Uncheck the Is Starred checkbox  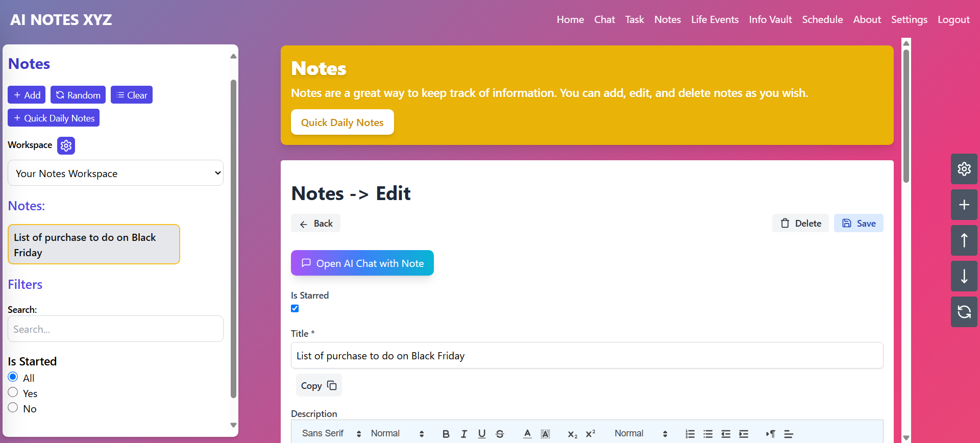(295, 308)
